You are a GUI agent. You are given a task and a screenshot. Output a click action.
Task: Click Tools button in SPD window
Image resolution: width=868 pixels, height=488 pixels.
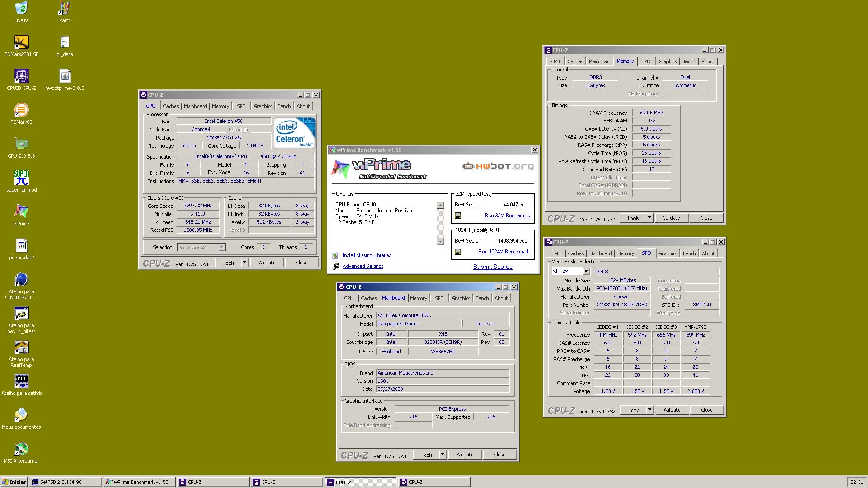point(633,410)
